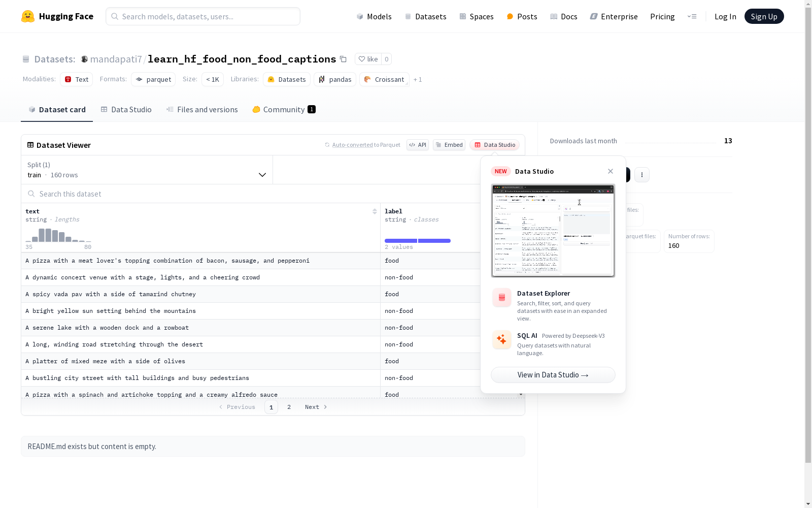This screenshot has width=812, height=508.
Task: Open the Data Studio preview thumbnail
Action: [553, 231]
